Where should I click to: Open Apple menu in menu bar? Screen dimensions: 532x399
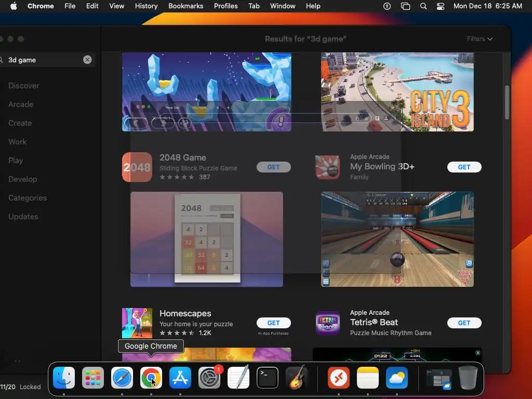click(x=14, y=6)
